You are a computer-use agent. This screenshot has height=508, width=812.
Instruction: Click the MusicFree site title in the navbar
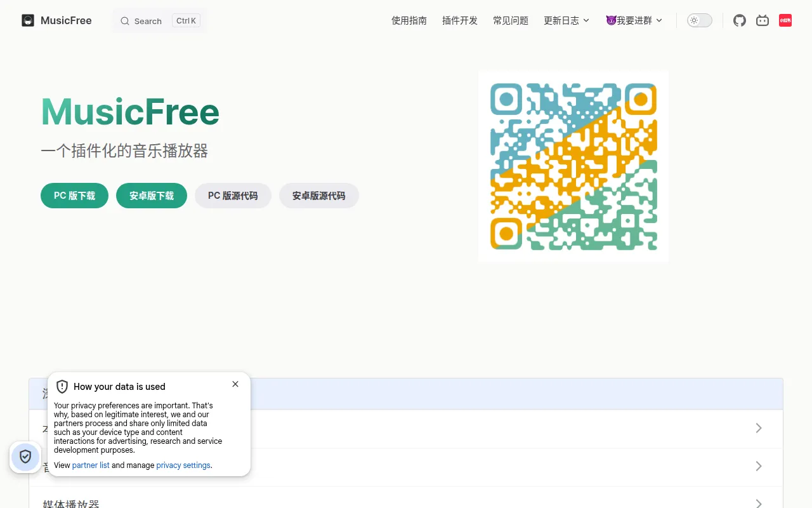tap(66, 21)
